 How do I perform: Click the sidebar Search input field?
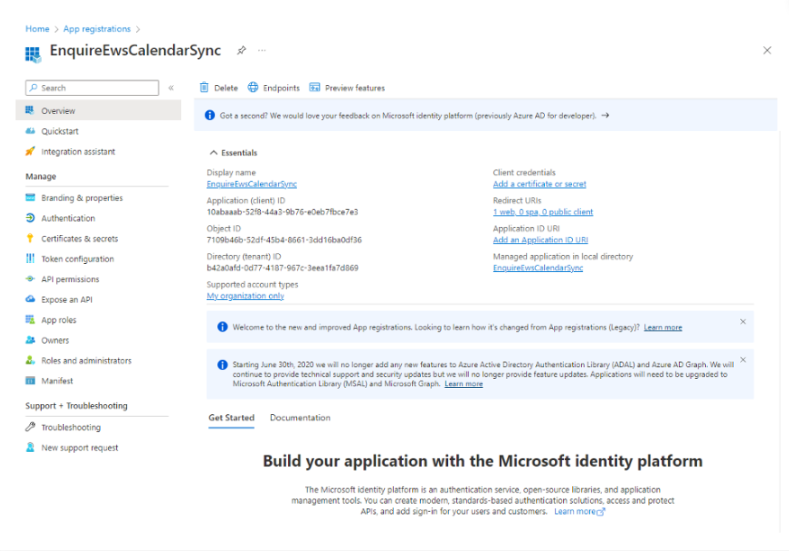pos(92,88)
